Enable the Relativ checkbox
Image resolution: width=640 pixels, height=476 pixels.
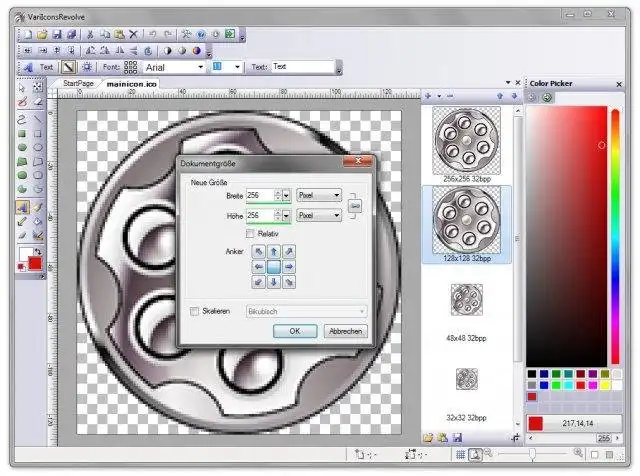click(x=250, y=234)
